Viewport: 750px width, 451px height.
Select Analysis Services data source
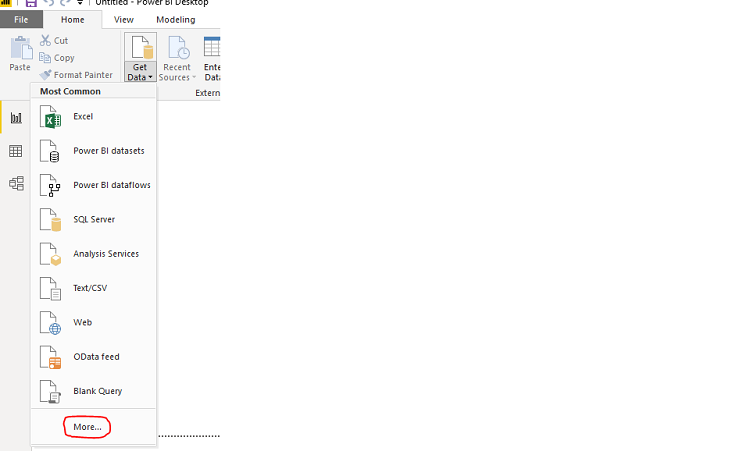pos(94,254)
